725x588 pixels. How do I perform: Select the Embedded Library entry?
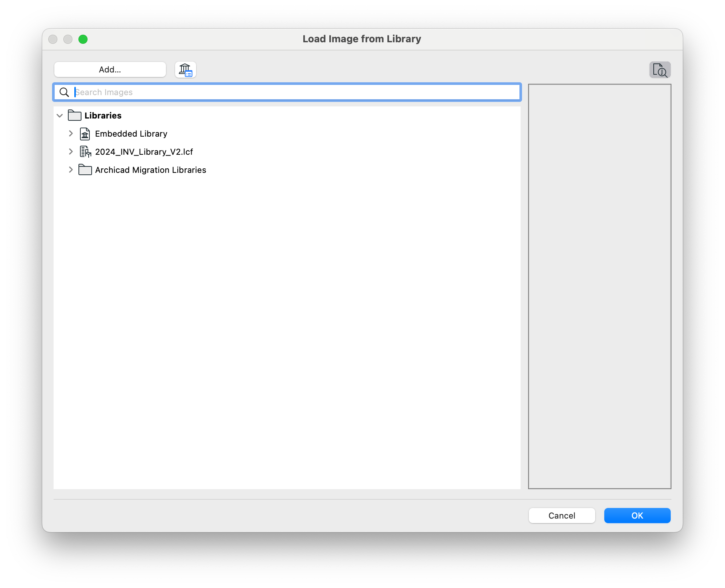pyautogui.click(x=131, y=134)
